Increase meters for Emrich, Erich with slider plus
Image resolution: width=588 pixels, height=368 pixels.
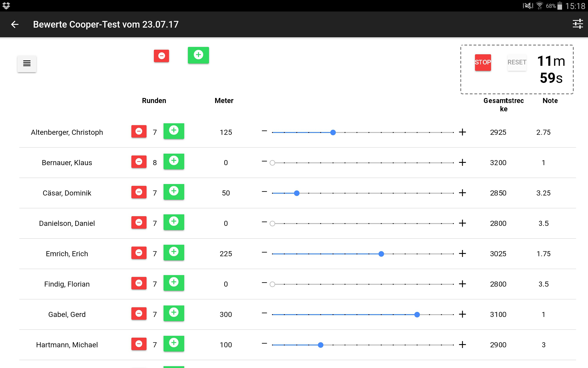(462, 254)
